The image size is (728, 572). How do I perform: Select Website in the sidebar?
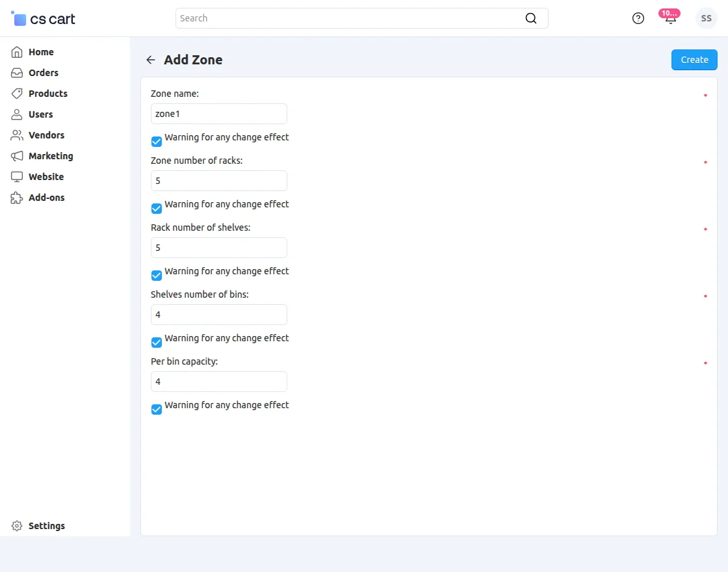point(46,177)
